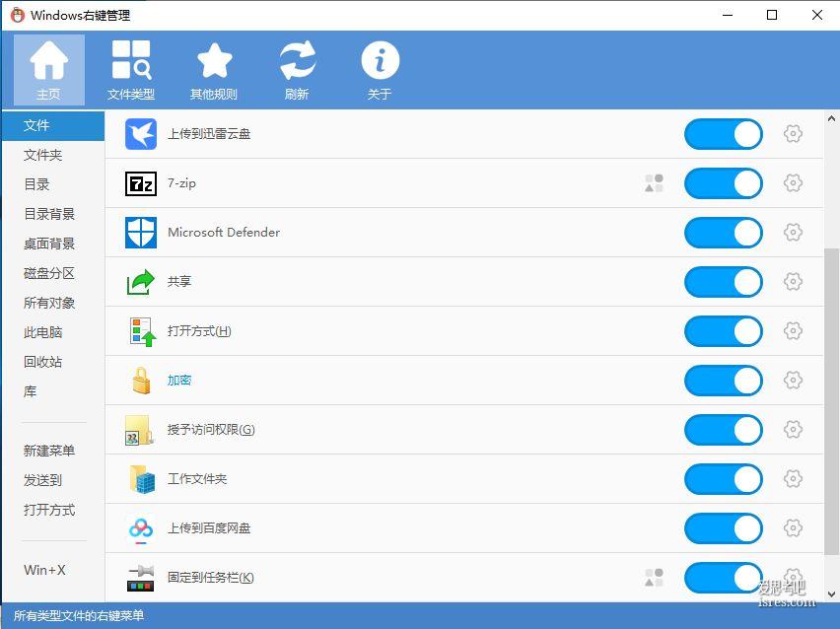Open 新建菜单 sidebar entry
Viewport: 840px width, 629px height.
[53, 452]
